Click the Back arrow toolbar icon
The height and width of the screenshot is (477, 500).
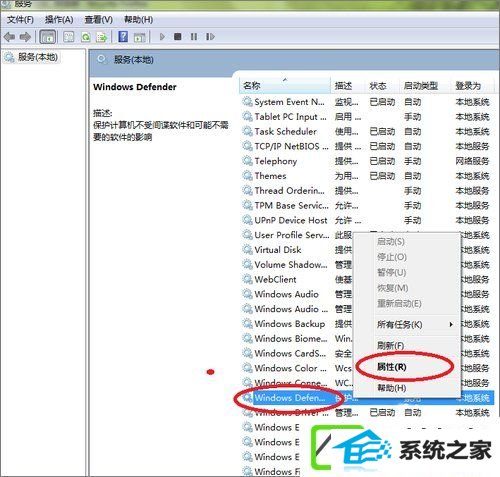point(10,36)
